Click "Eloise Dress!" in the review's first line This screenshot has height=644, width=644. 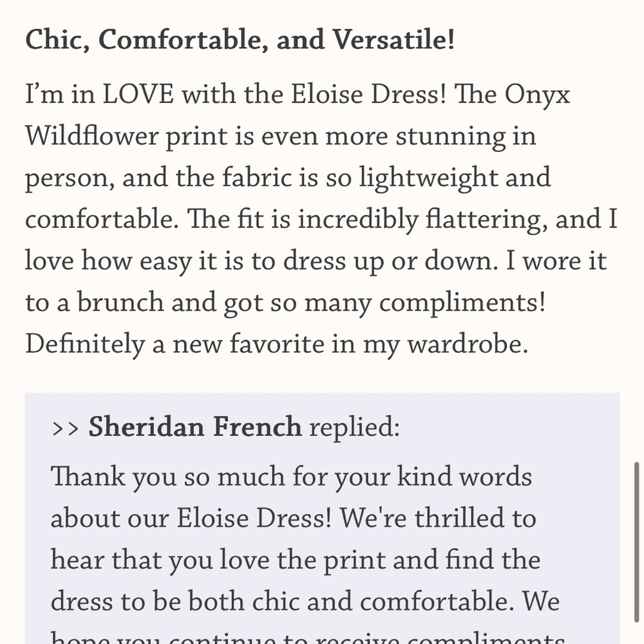coord(368,94)
